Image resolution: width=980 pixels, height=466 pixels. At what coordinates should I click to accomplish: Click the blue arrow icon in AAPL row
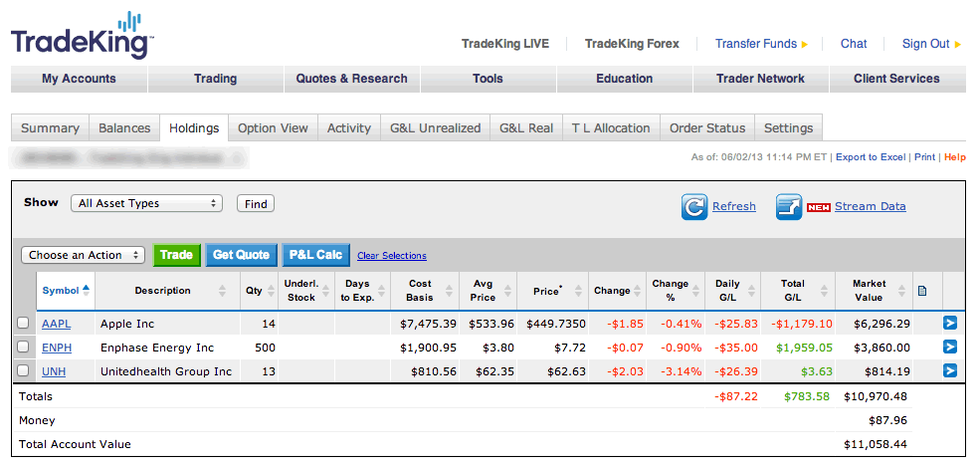tap(949, 324)
